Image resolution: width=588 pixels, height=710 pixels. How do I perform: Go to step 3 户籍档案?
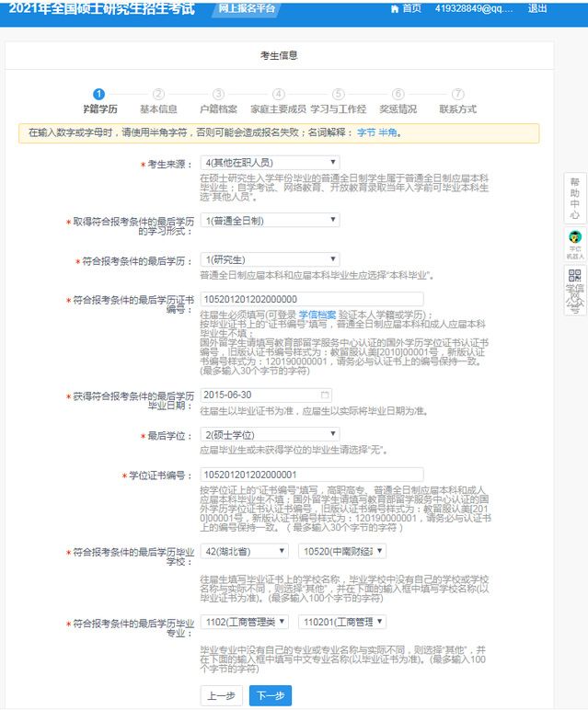[x=218, y=101]
